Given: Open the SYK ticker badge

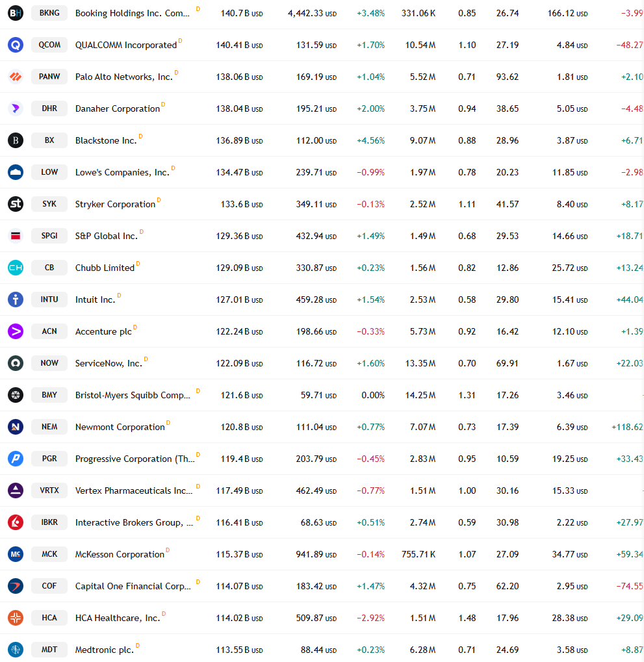Looking at the screenshot, I should (x=49, y=204).
